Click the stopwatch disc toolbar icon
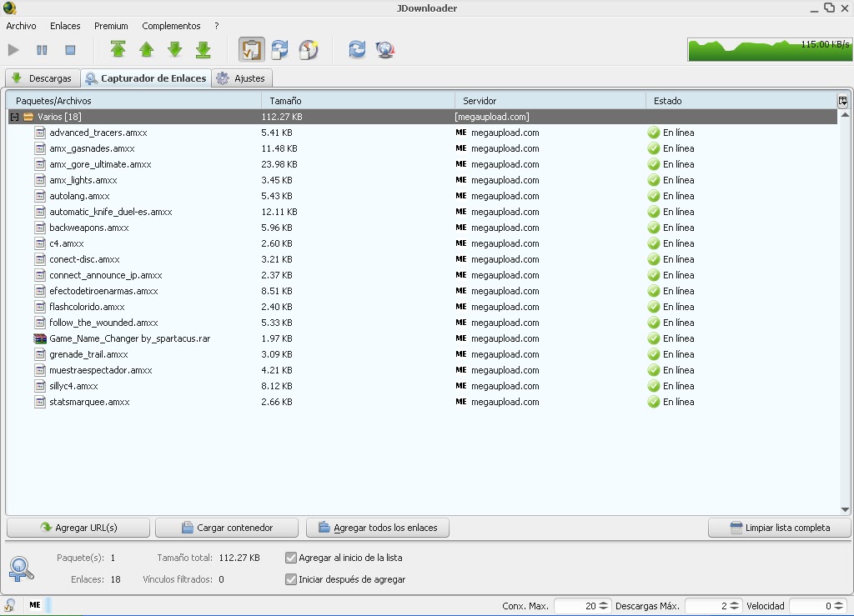This screenshot has width=854, height=616. tap(309, 49)
